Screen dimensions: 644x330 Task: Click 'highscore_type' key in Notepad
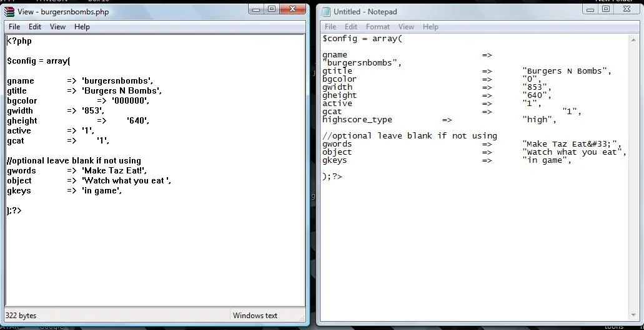(x=357, y=120)
